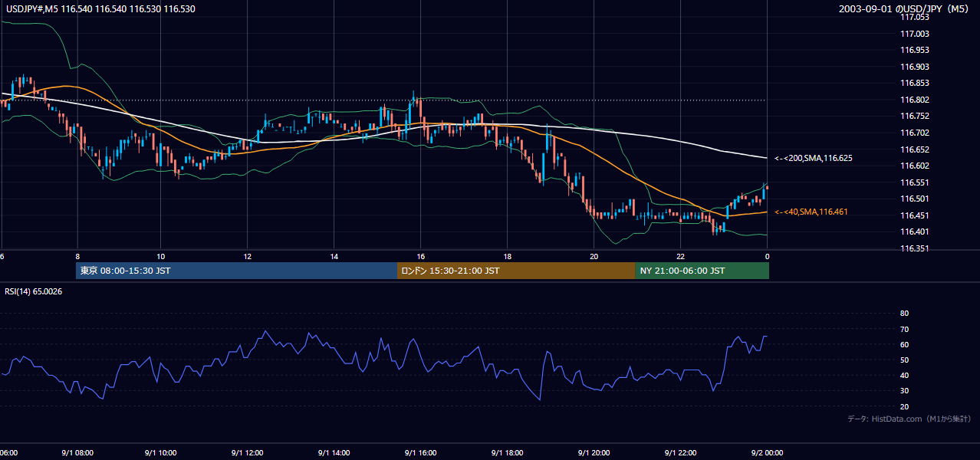Click the 9/1 16:00 bottom time label
980x460 pixels.
coord(420,453)
